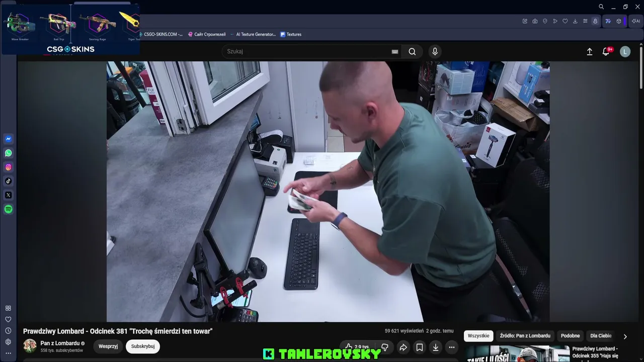
Task: Click the video player to pause playback
Action: point(328,192)
